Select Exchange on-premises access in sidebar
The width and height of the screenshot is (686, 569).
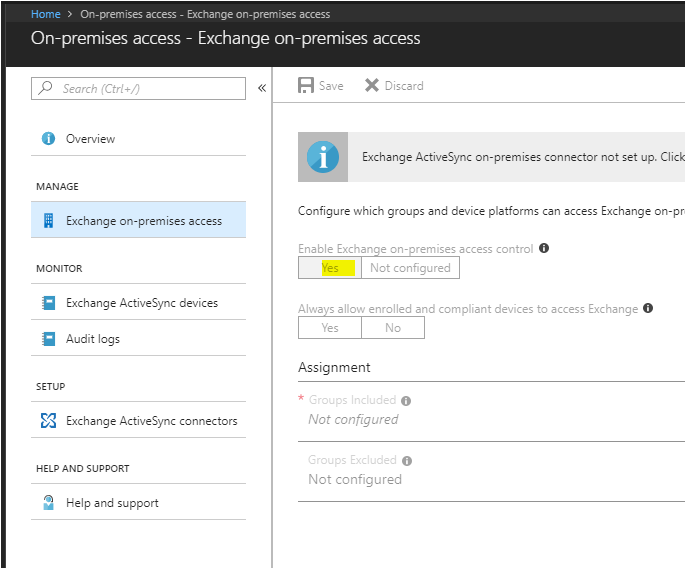tap(138, 220)
